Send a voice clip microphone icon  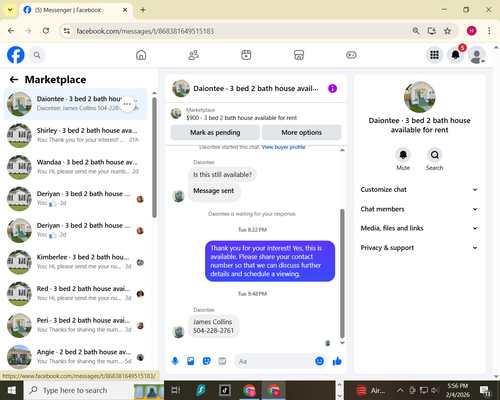pyautogui.click(x=175, y=361)
